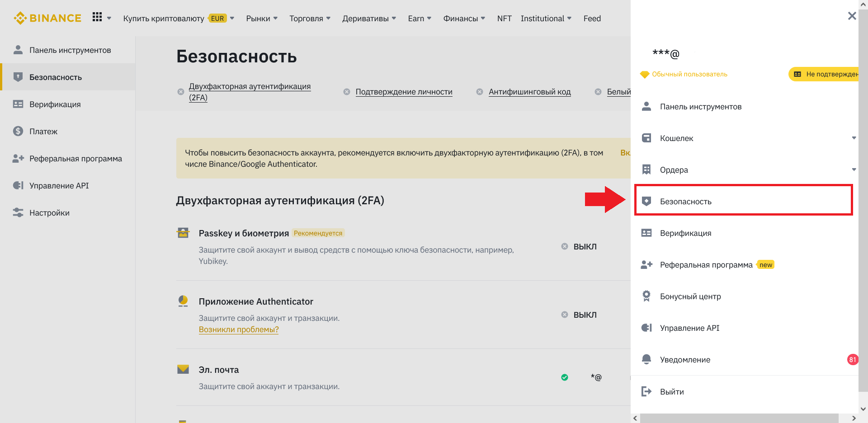
Task: Close the right account panel
Action: [852, 16]
